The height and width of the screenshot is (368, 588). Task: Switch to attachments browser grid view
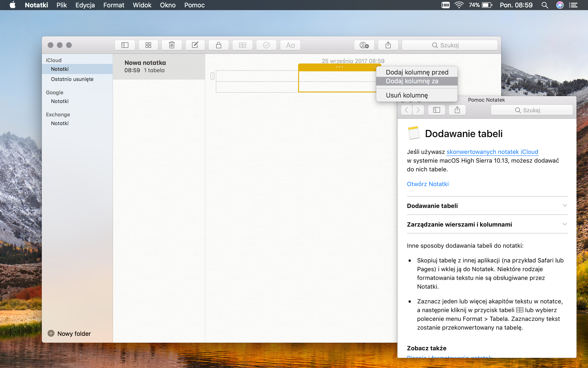[x=148, y=45]
